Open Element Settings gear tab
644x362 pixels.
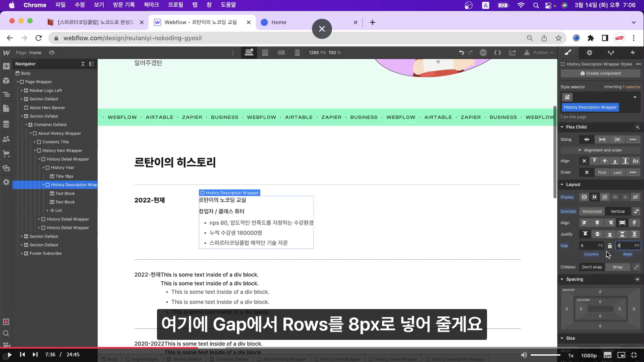[589, 52]
